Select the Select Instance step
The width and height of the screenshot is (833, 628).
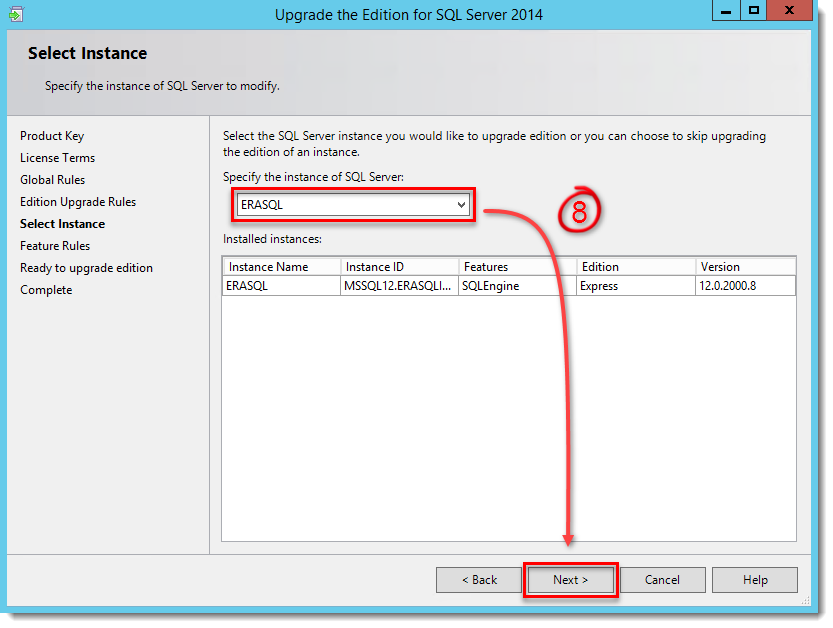(x=63, y=224)
